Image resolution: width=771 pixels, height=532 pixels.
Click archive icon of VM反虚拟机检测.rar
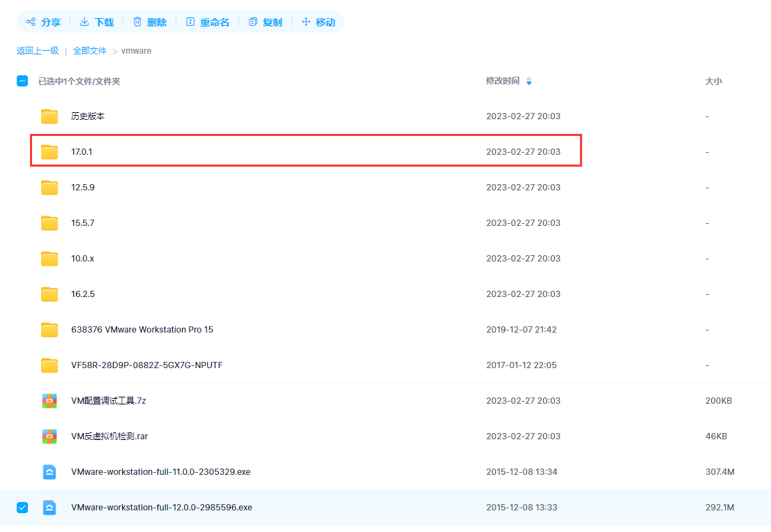(49, 436)
